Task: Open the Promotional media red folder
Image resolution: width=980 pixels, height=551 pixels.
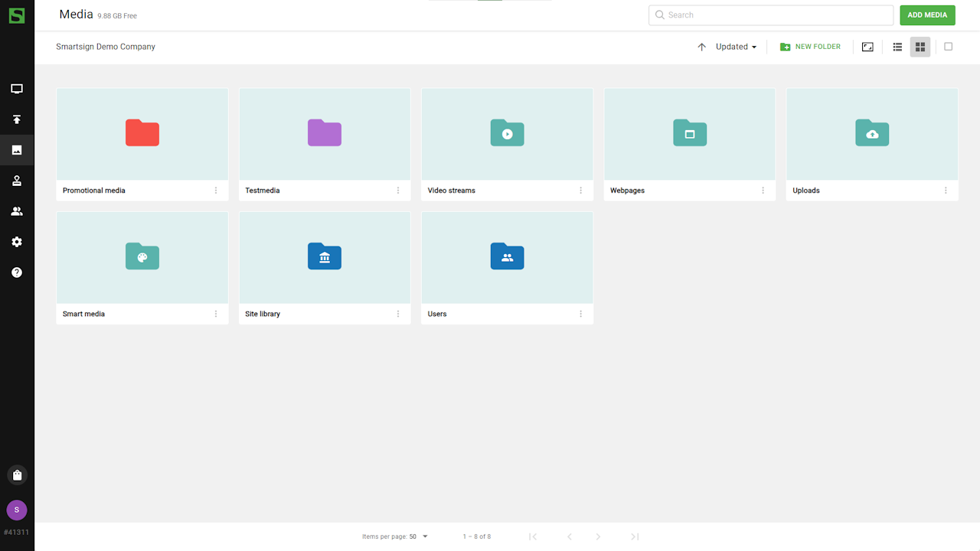Action: (x=142, y=134)
